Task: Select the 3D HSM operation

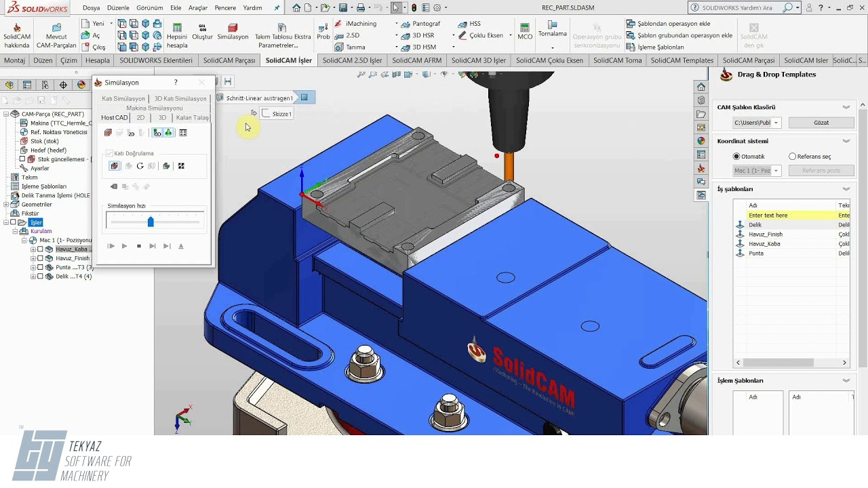Action: [418, 47]
